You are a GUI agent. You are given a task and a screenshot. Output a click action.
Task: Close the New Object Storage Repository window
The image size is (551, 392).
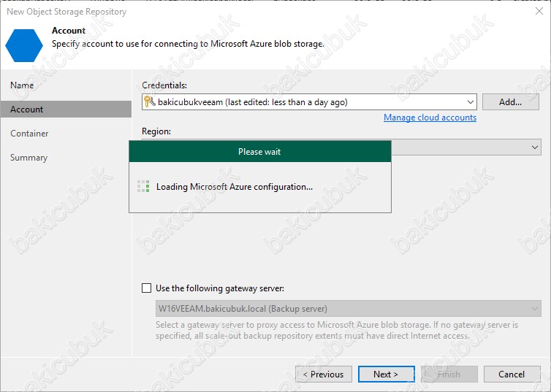(x=539, y=11)
